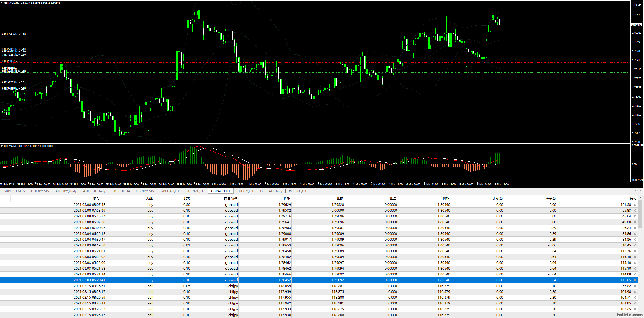Select order row dated 2021.03.03 09:19:58
Image resolution: width=644 pixels, height=318 pixels.
[x=319, y=245]
